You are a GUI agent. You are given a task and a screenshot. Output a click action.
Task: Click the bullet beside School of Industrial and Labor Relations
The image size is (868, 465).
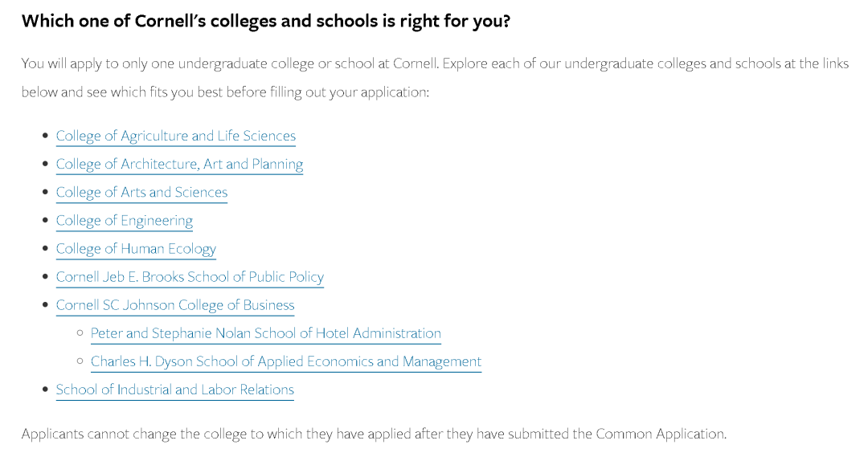(45, 390)
